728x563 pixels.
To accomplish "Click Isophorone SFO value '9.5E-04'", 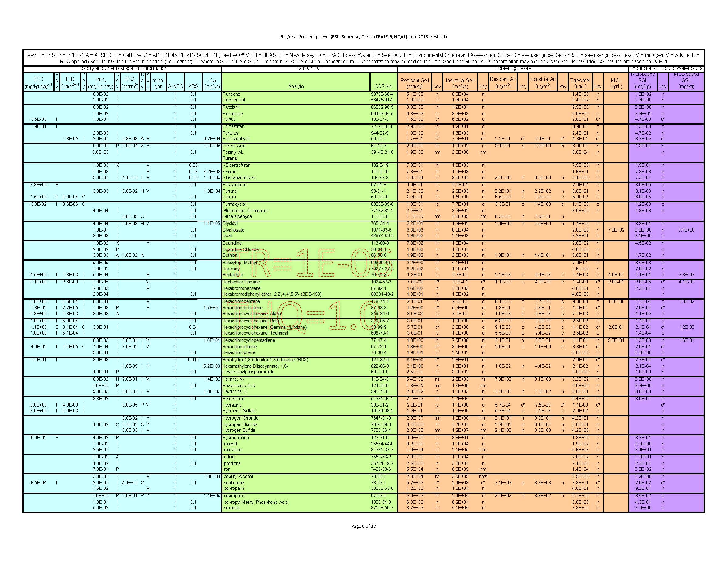I will pos(39,483).
